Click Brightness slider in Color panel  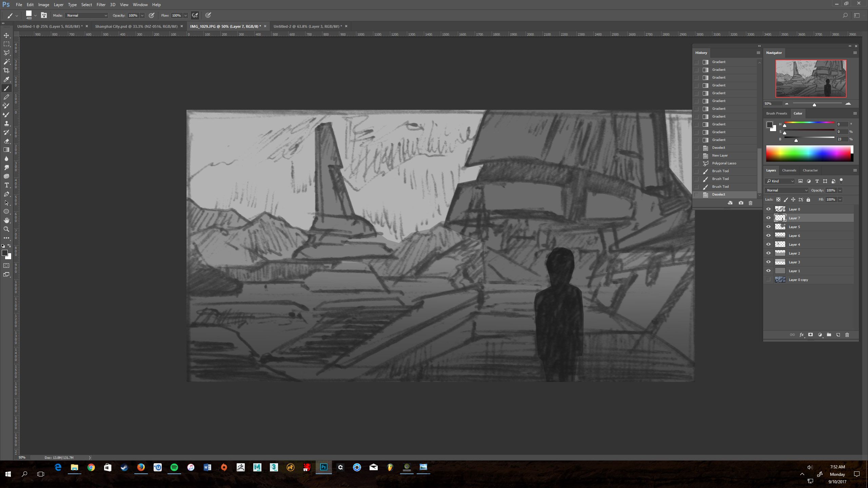coord(809,138)
